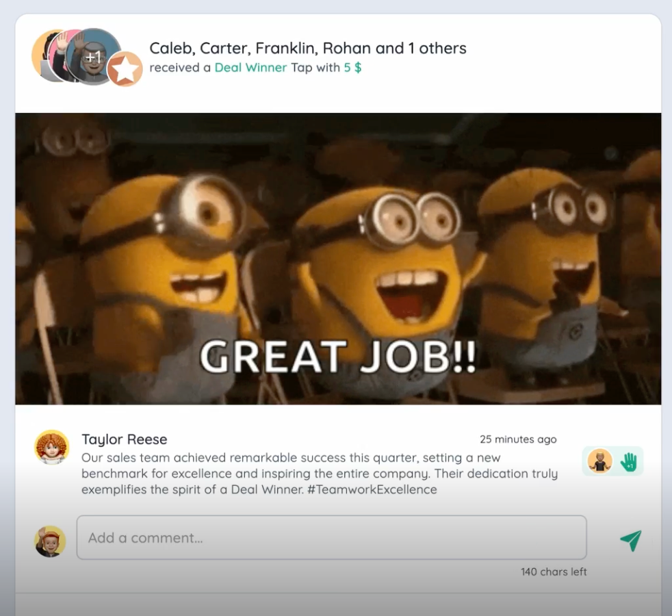672x616 pixels.
Task: Click the 25 minutes ago timestamp
Action: (x=518, y=439)
